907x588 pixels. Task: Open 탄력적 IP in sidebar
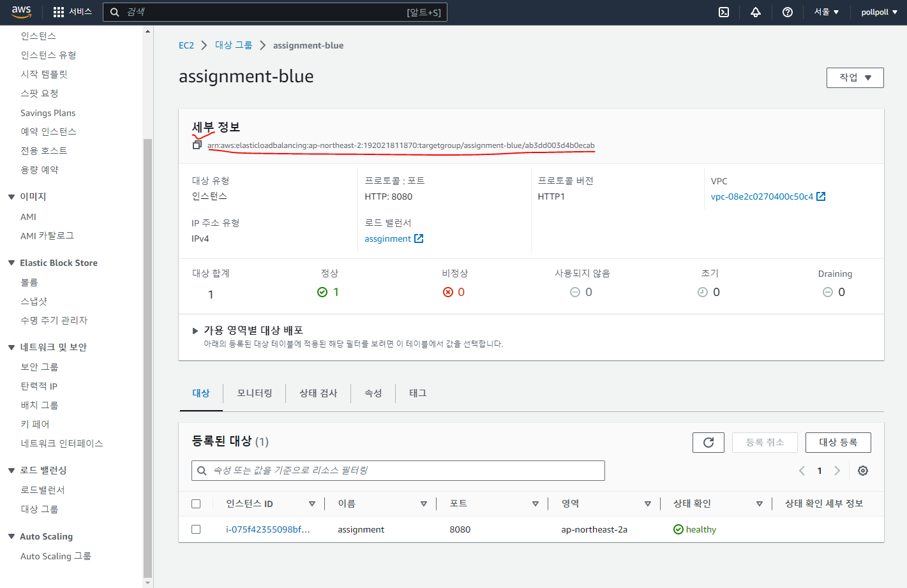[39, 386]
